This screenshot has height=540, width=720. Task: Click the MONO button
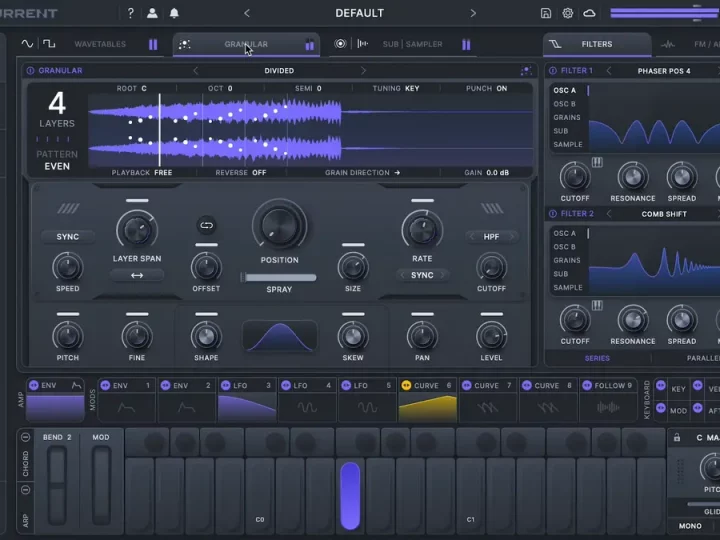[690, 526]
